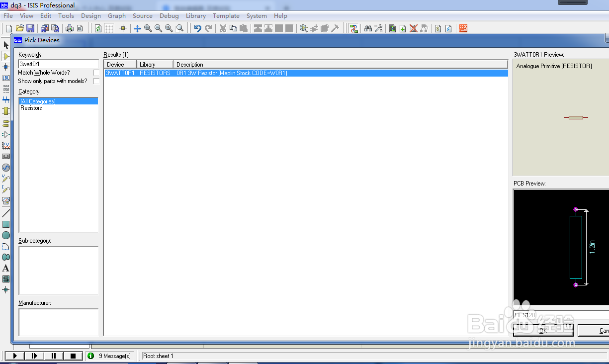This screenshot has width=609, height=364.
Task: Select the Generator sine-wave tool
Action: pyautogui.click(x=6, y=167)
